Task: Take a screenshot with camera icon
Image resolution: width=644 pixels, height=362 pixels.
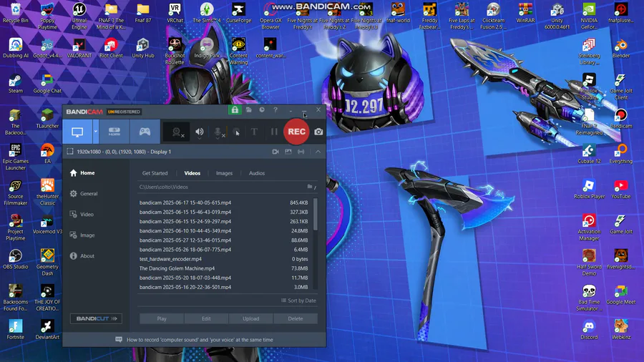Action: (318, 132)
